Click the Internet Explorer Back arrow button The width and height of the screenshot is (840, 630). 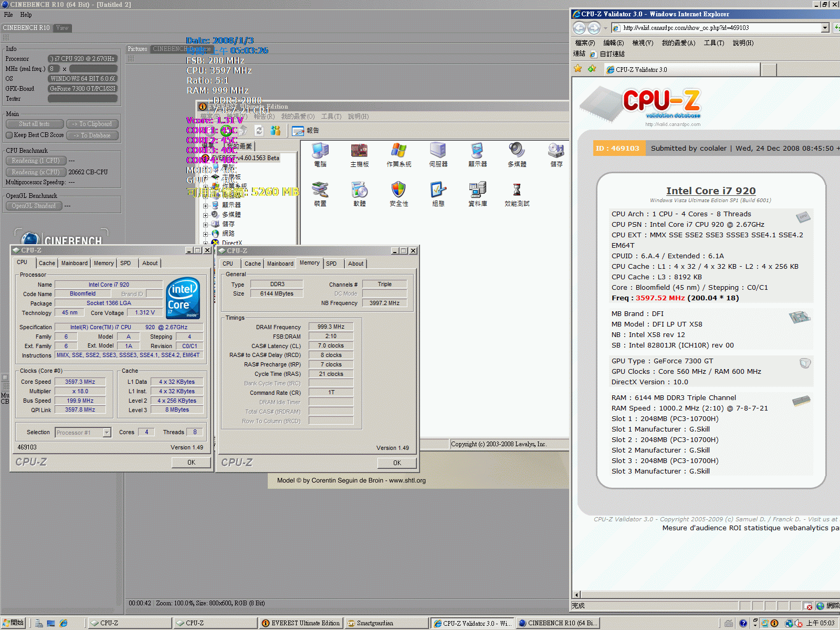coord(580,28)
